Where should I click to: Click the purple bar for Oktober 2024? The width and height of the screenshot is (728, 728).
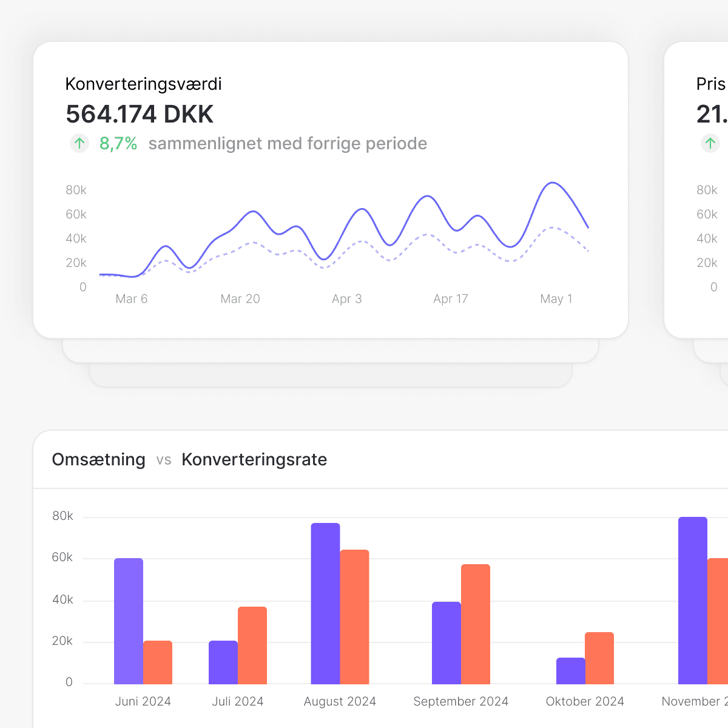tap(571, 671)
